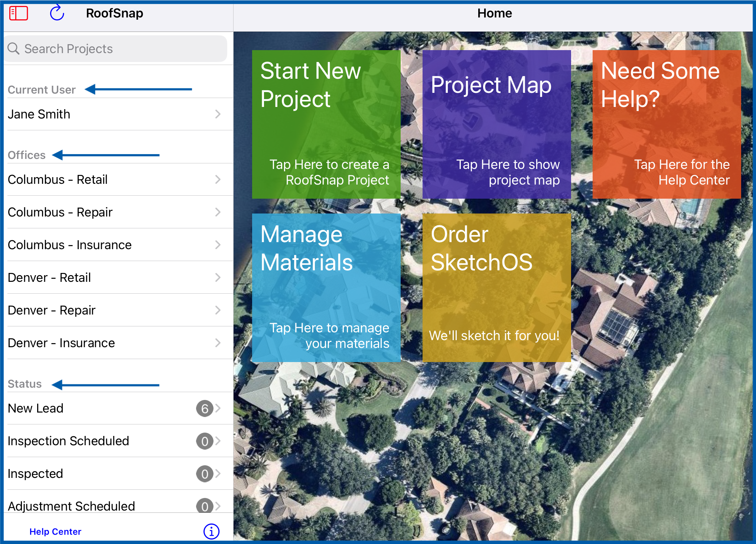The height and width of the screenshot is (544, 756).
Task: Tap the Manage Materials tile
Action: 326,288
